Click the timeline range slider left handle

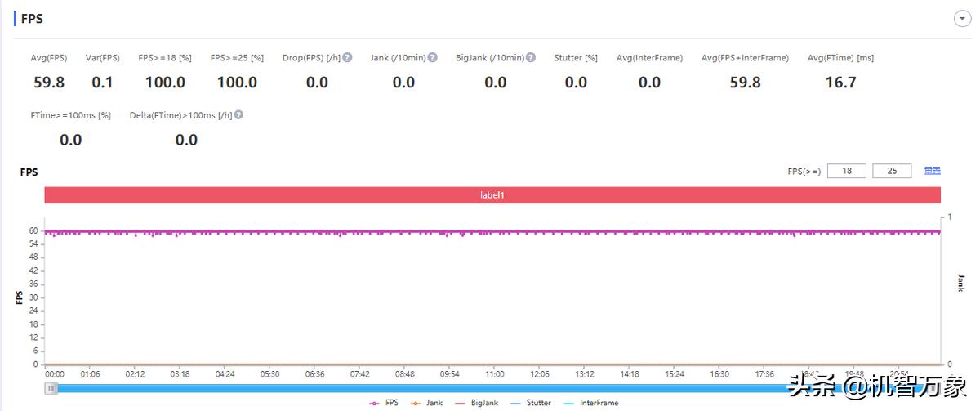(x=51, y=388)
